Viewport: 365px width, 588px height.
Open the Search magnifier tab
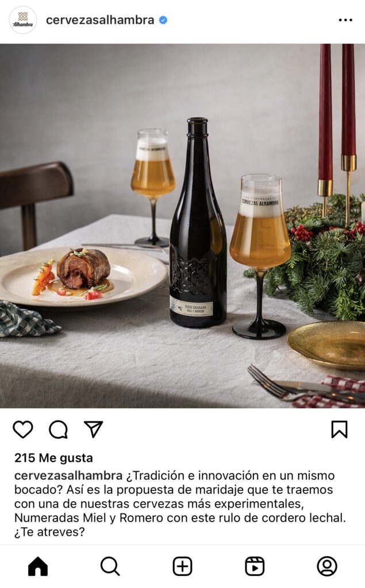[110, 566]
